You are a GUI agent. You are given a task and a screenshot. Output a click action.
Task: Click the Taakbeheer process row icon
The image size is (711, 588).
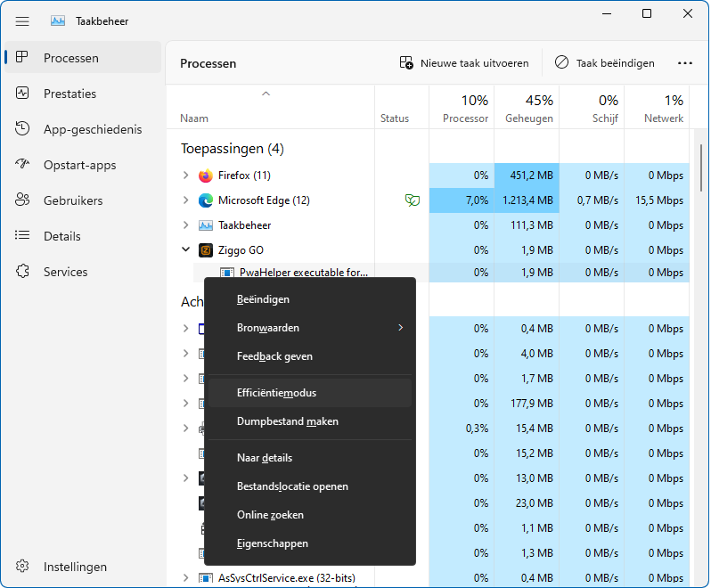point(206,225)
